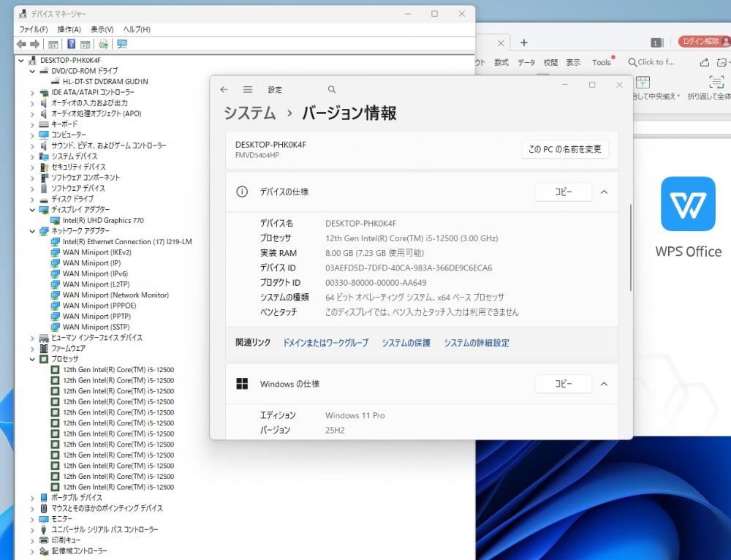Close the current WPS document tab

pyautogui.click(x=501, y=43)
